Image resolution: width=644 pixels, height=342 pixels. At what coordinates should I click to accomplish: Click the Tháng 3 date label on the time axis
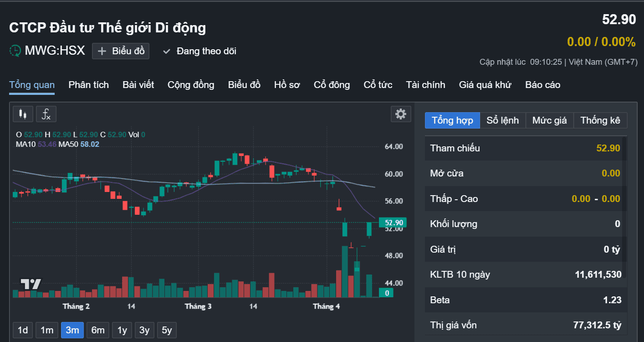(198, 306)
